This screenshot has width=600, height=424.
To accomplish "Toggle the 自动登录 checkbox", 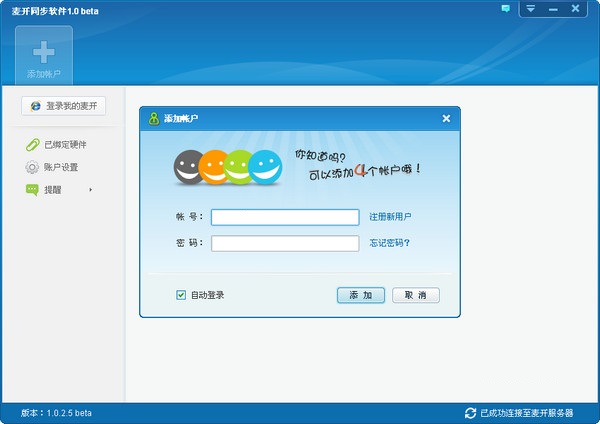I will point(181,295).
